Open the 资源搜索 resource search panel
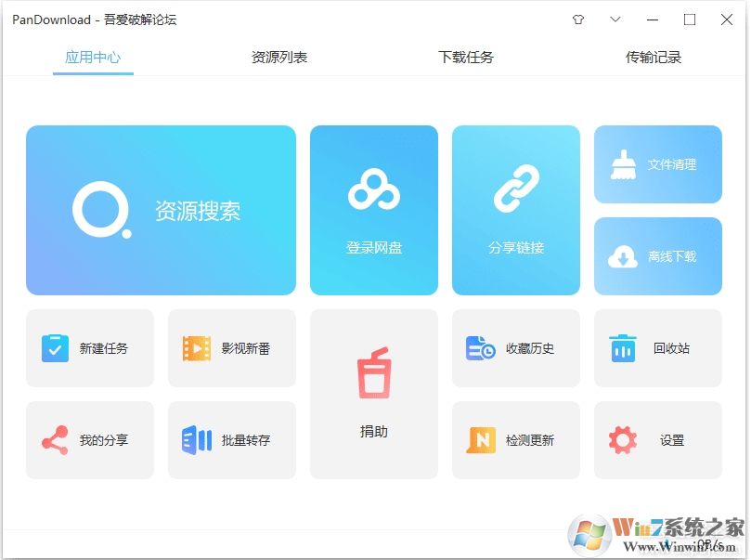The image size is (751, 560). click(x=160, y=209)
